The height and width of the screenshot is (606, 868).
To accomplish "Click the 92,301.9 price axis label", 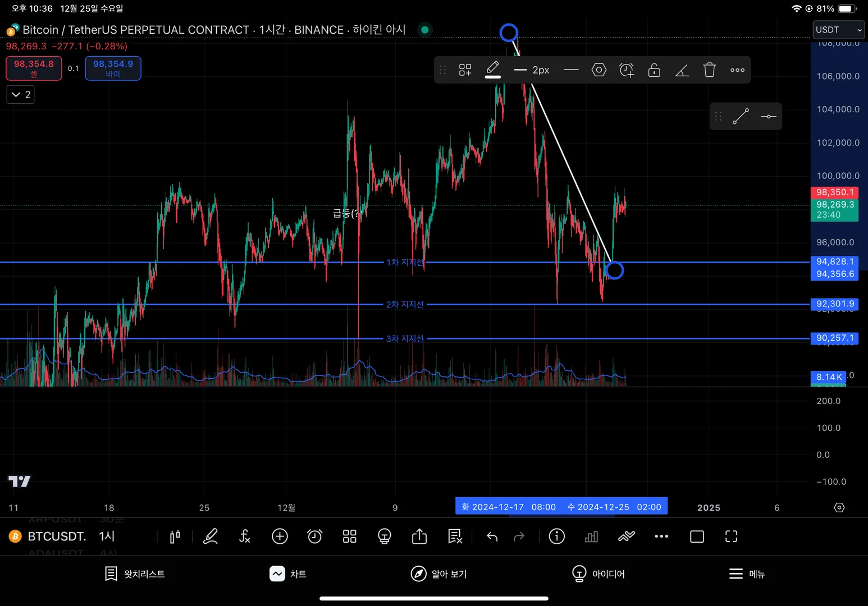I will coord(835,304).
